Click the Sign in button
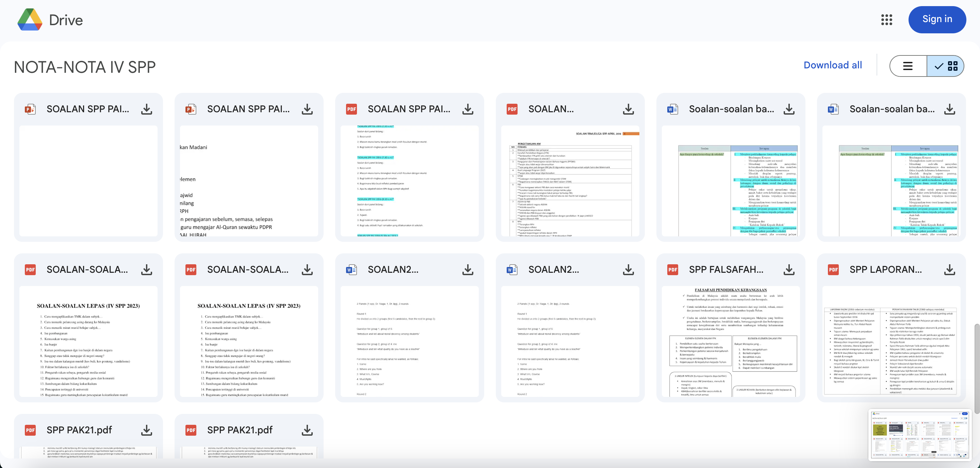Viewport: 980px width, 468px height. (x=937, y=19)
